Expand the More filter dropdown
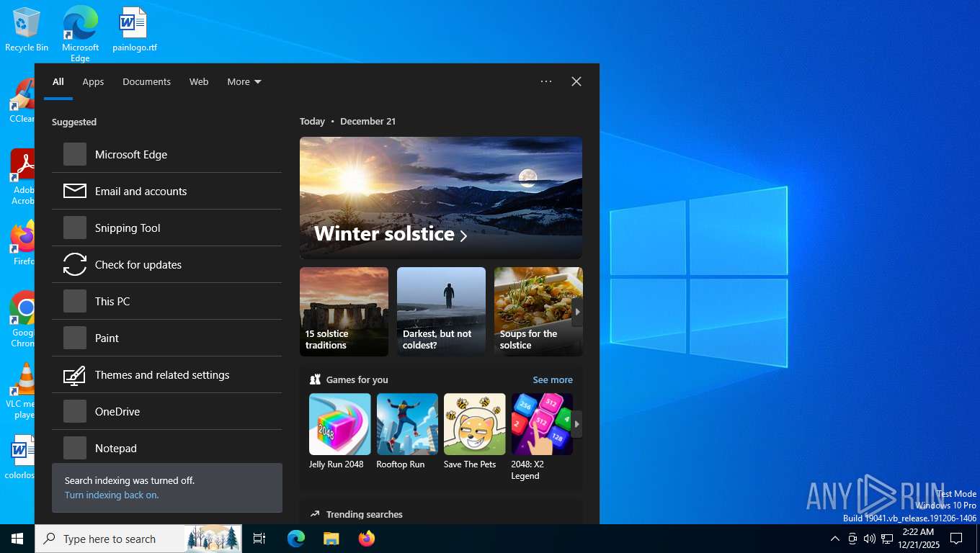The height and width of the screenshot is (553, 980). tap(244, 81)
